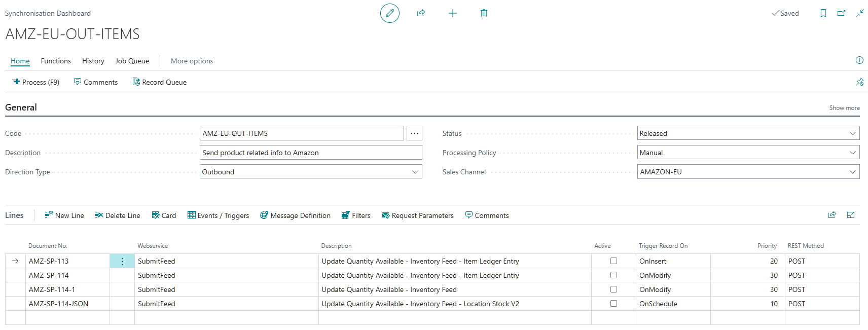Open Comments in Lines toolbar
The height and width of the screenshot is (330, 868).
(x=487, y=215)
